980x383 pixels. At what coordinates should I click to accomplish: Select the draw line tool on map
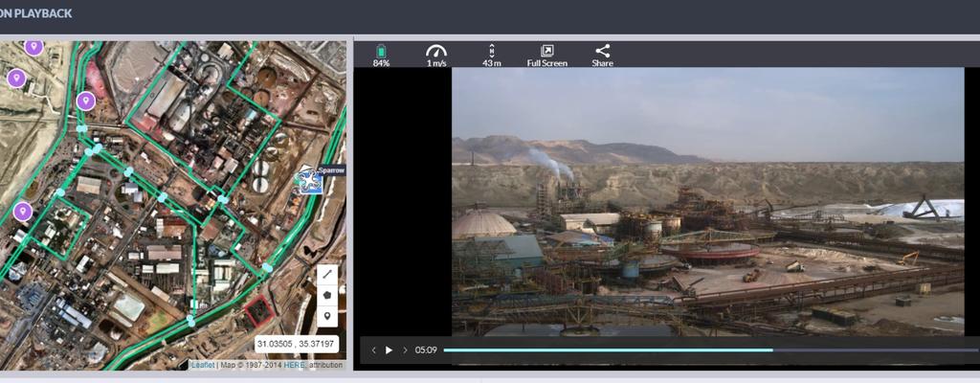pos(327,275)
